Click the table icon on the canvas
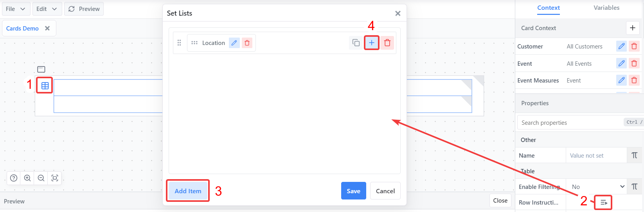The height and width of the screenshot is (212, 644). [x=45, y=85]
